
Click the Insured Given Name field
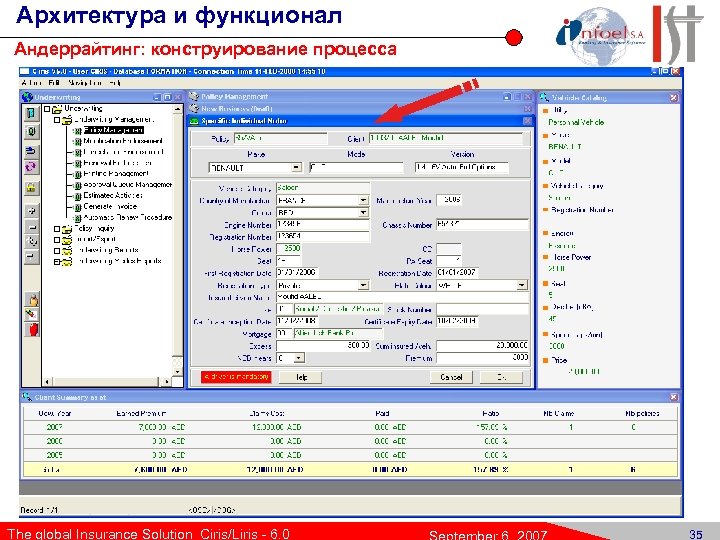tap(403, 297)
